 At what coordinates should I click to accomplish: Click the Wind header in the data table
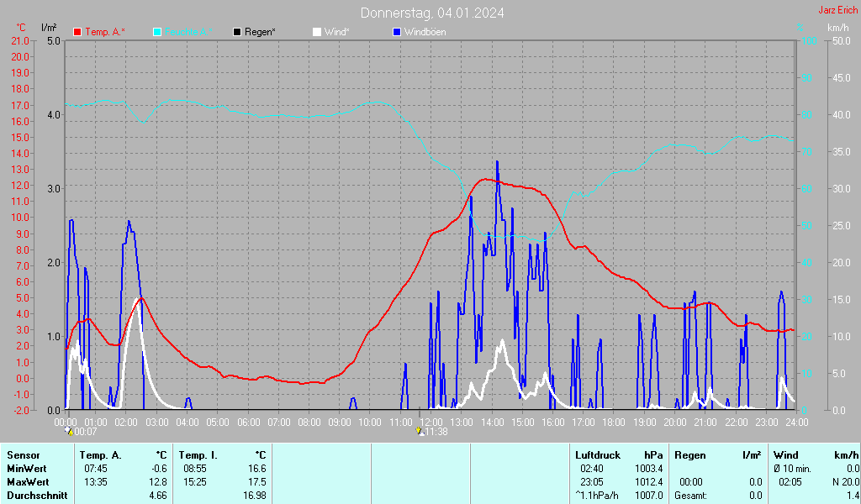(x=785, y=455)
